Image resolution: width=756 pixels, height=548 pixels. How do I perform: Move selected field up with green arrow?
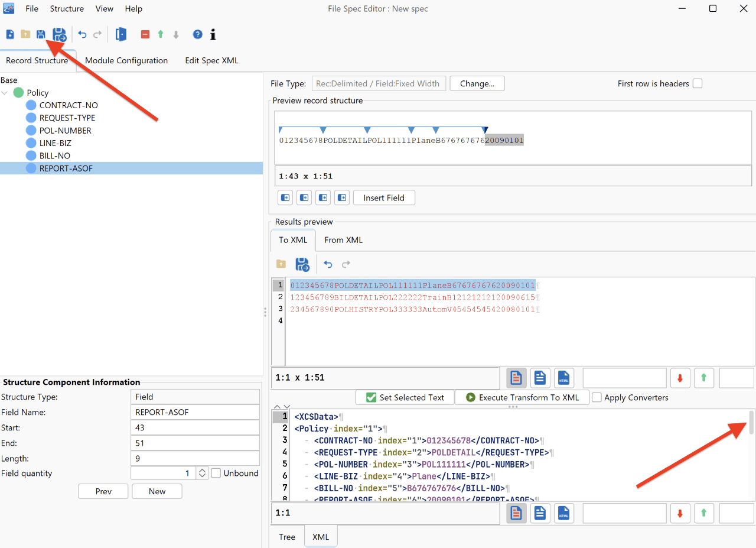(160, 34)
